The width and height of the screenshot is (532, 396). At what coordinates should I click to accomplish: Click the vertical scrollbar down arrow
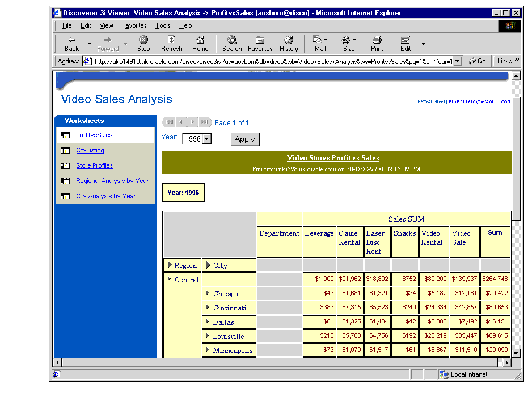516,353
